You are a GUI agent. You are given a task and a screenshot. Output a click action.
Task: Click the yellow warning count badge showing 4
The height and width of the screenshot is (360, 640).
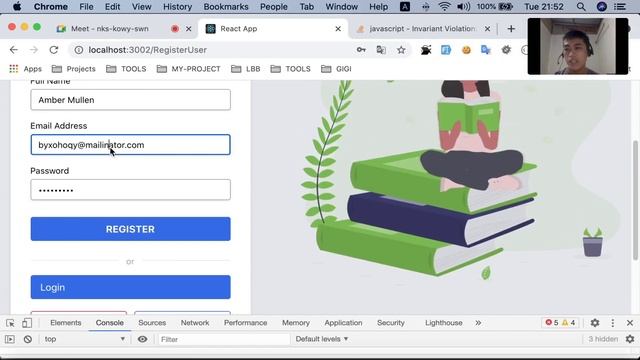click(x=569, y=323)
